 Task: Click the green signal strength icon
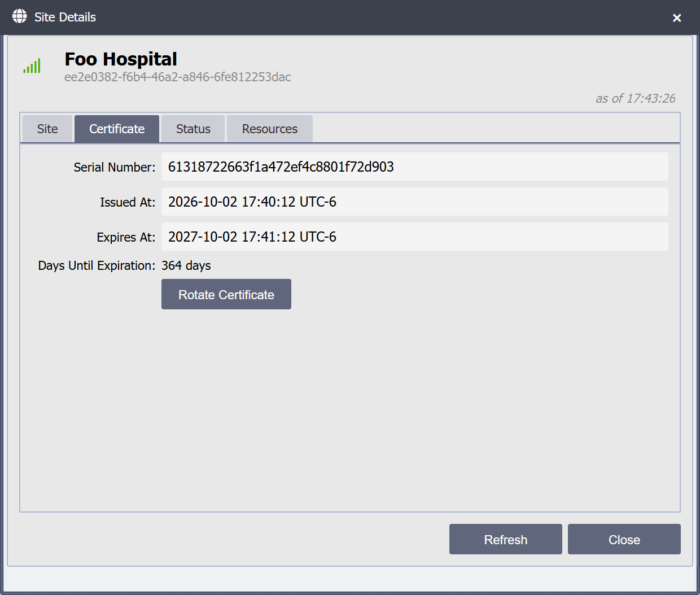32,66
